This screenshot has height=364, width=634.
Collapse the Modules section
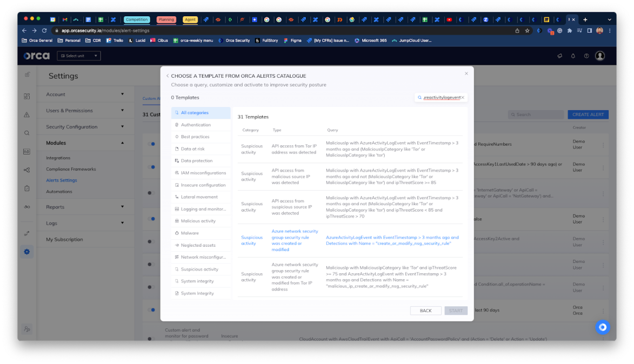click(x=85, y=143)
